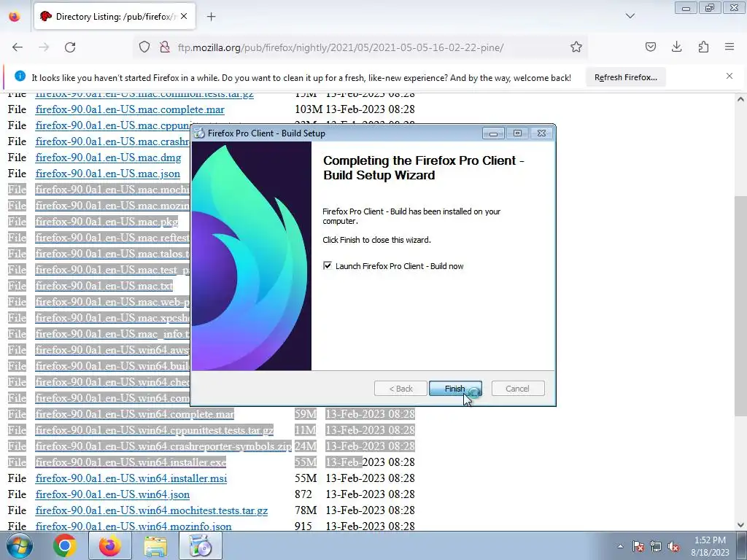The height and width of the screenshot is (560, 747).
Task: Dismiss the refresh Firefox notification bar
Action: (x=729, y=76)
